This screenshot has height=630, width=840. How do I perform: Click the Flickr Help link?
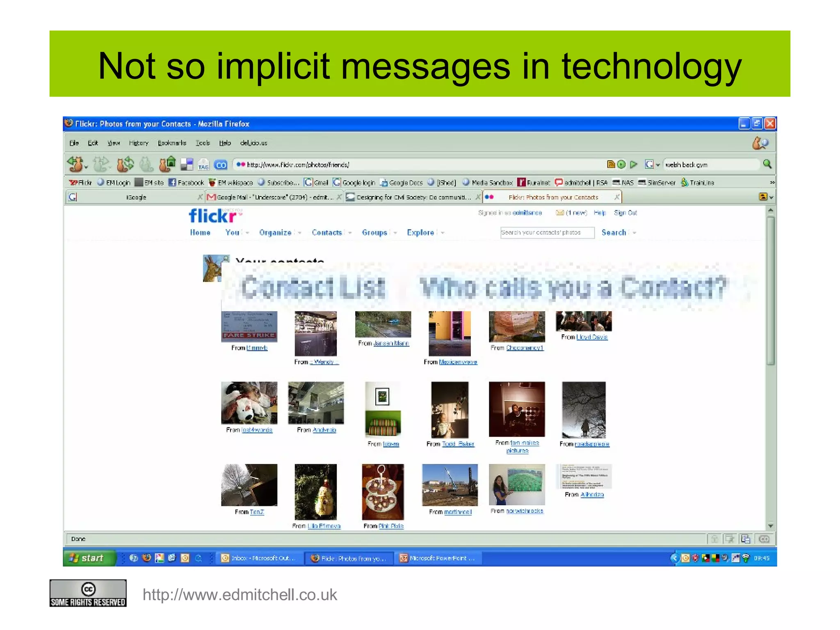(599, 212)
